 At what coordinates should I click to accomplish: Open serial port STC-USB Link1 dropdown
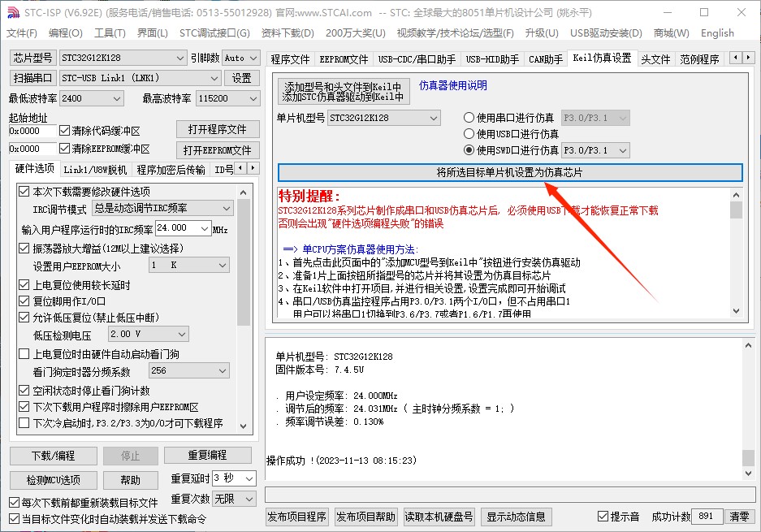140,78
